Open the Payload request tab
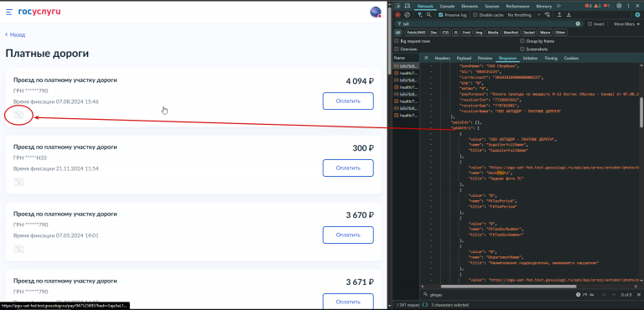 click(464, 59)
